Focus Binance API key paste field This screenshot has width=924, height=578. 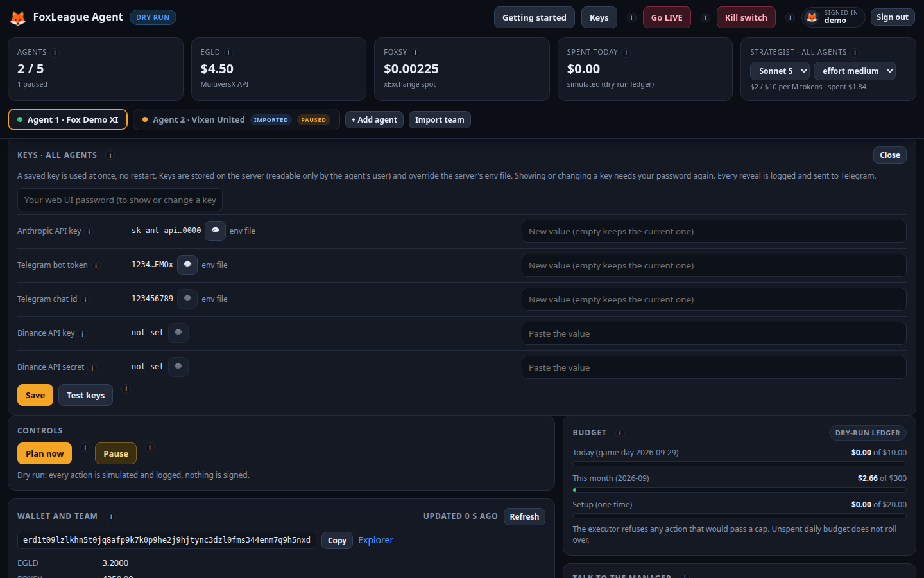tap(714, 333)
